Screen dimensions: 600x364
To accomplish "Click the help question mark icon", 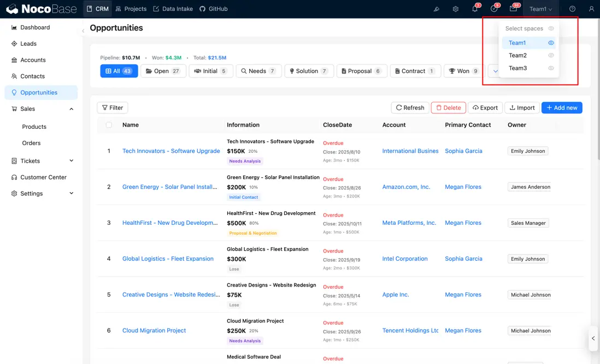I will pyautogui.click(x=572, y=9).
